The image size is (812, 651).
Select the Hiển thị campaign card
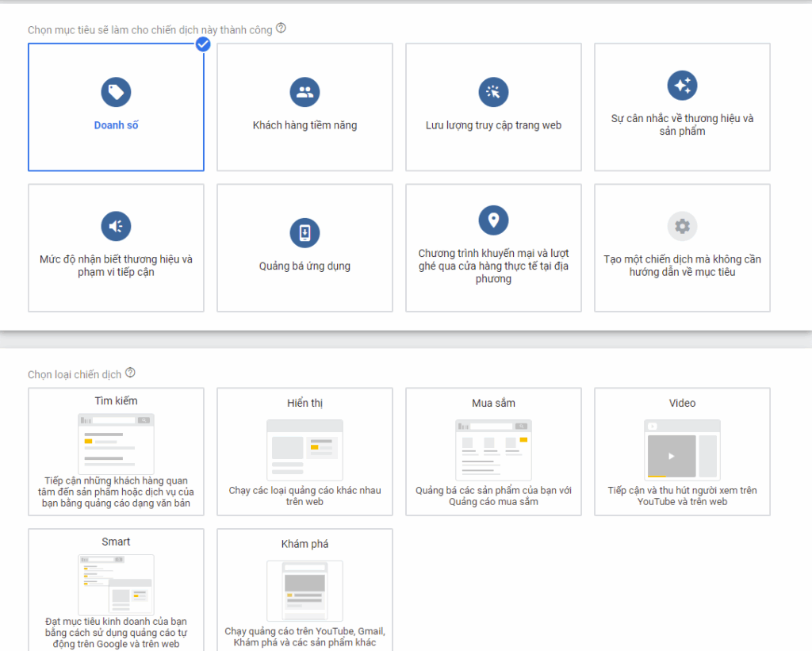tap(304, 451)
